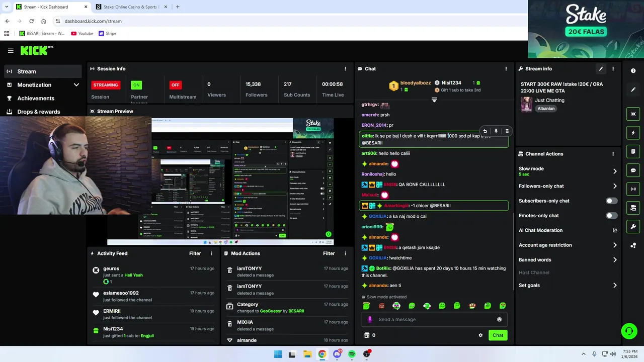Toggle the lightning bolt widget in right sidebar

click(633, 133)
